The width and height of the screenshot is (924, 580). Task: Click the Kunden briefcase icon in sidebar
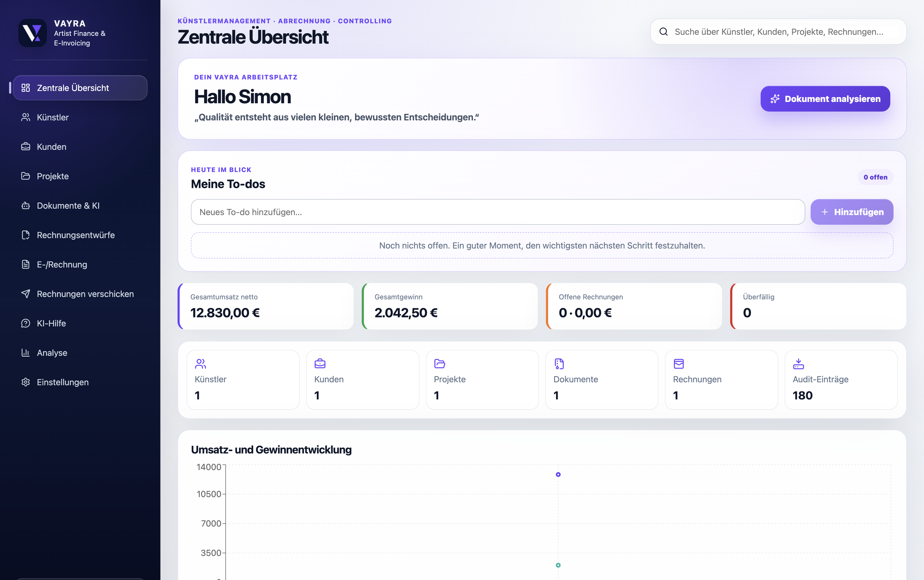click(x=26, y=147)
